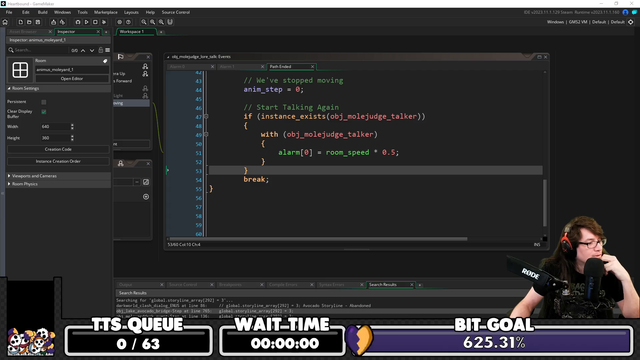Click the second export package icon in toolbar
This screenshot has height=360, width=640.
pos(62,22)
